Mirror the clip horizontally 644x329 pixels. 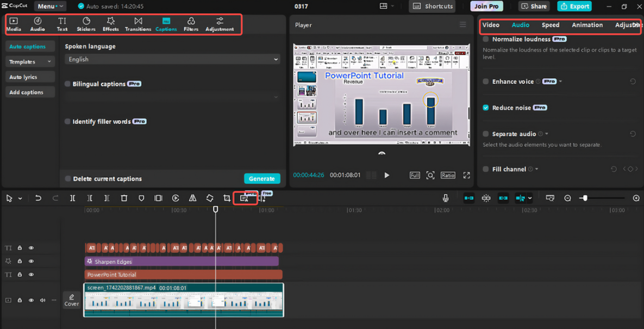tap(192, 198)
